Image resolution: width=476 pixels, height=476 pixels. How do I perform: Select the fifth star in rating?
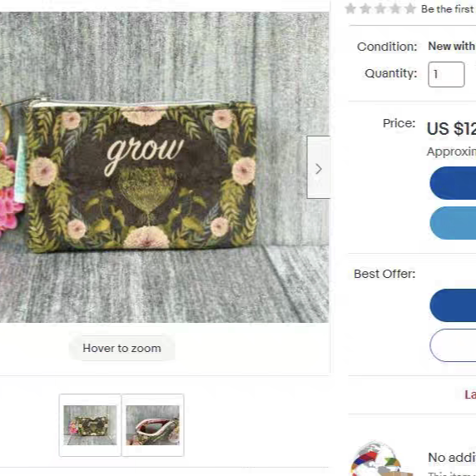[409, 9]
